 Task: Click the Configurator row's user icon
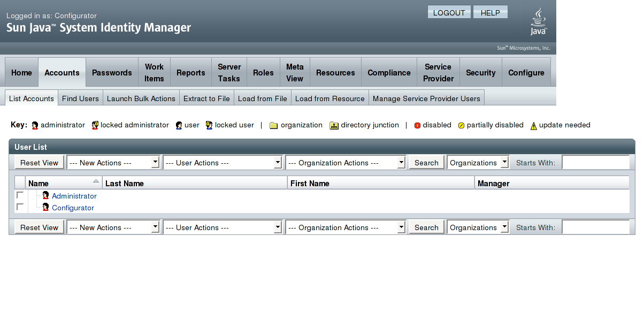coord(45,208)
